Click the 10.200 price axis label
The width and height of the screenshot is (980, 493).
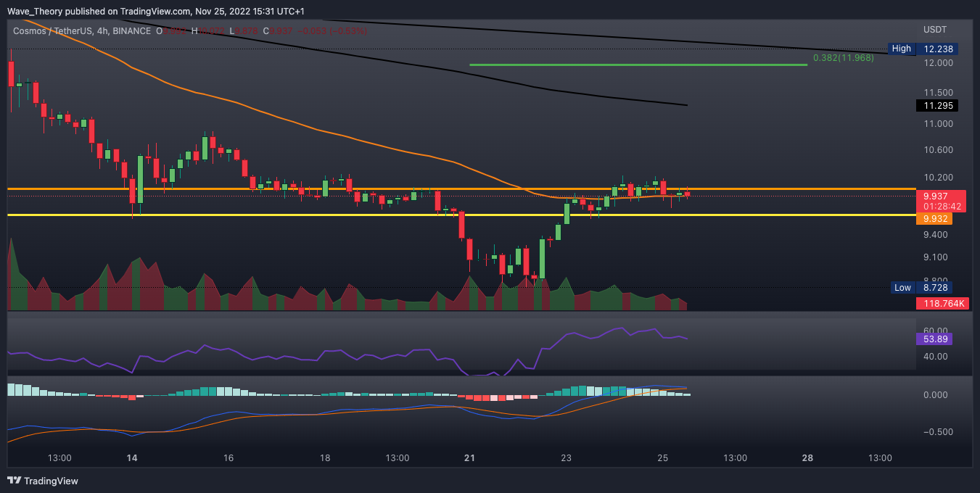point(937,178)
